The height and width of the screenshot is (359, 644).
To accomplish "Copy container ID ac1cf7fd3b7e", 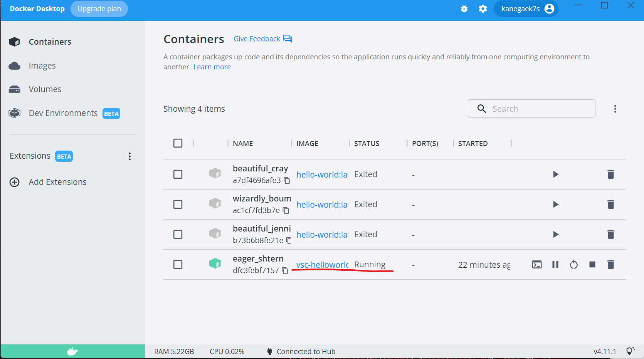I will pyautogui.click(x=286, y=211).
